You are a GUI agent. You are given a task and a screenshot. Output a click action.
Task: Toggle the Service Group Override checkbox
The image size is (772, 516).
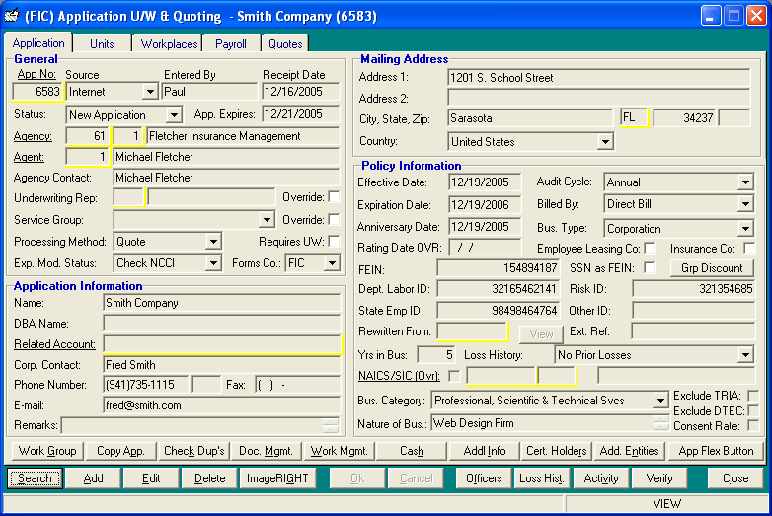[x=334, y=220]
